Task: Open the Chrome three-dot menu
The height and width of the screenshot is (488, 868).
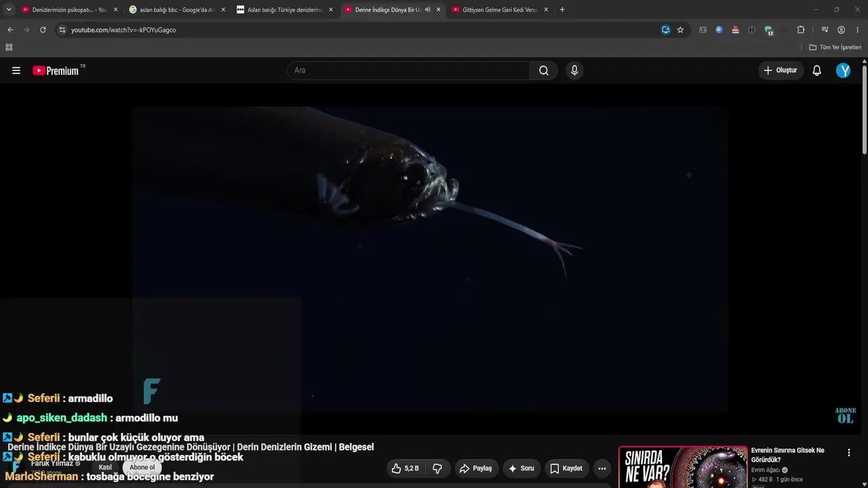Action: pos(858,30)
